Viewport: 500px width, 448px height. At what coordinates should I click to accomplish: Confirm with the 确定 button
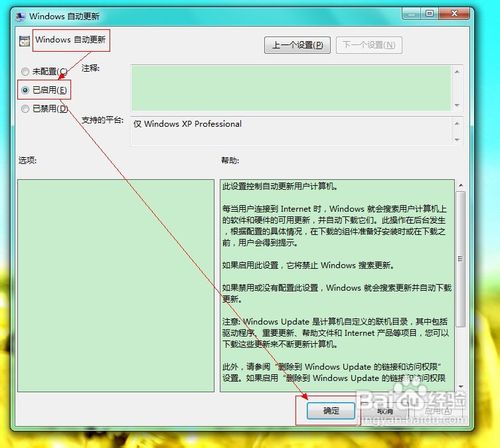pos(331,410)
